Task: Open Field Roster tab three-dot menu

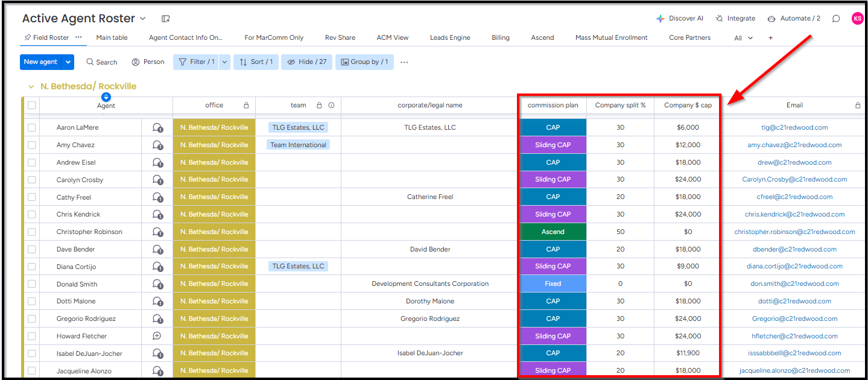Action: 78,37
